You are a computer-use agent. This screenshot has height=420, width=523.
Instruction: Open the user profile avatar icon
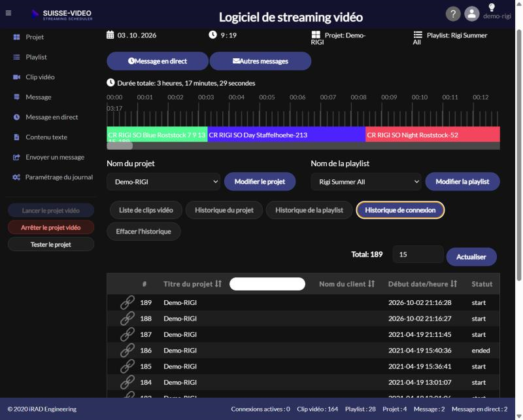click(x=471, y=14)
